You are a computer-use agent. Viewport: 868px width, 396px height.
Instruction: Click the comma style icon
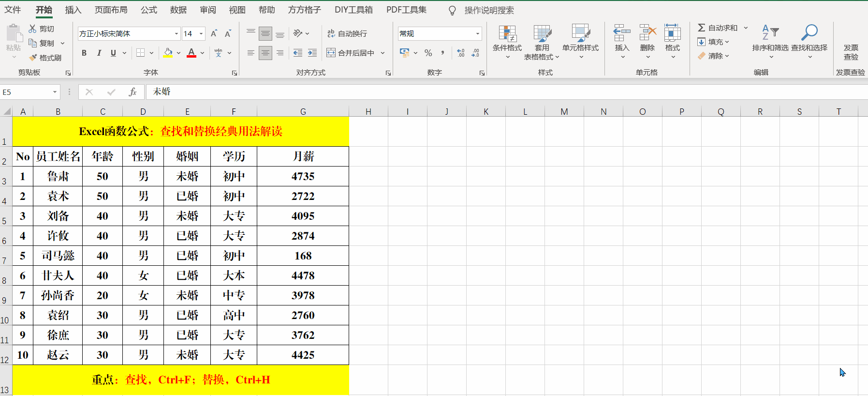click(442, 53)
